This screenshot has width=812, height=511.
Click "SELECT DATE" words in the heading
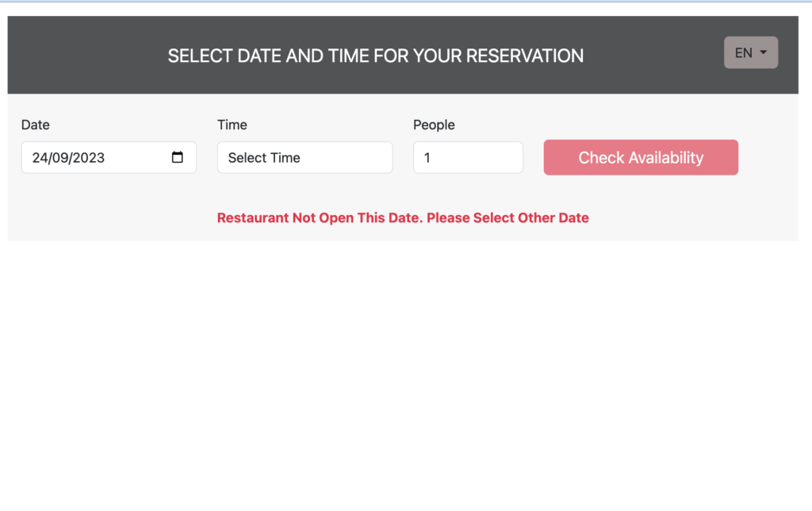tap(212, 56)
